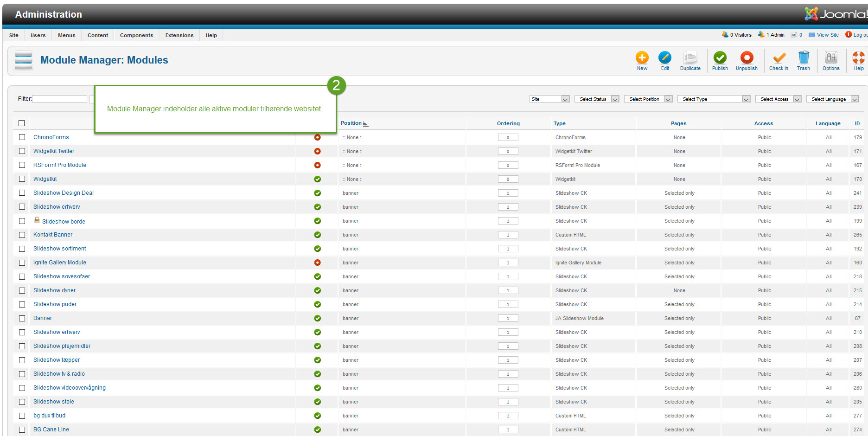Toggle status icon for BG Cane Line
868x436 pixels.
tap(317, 430)
